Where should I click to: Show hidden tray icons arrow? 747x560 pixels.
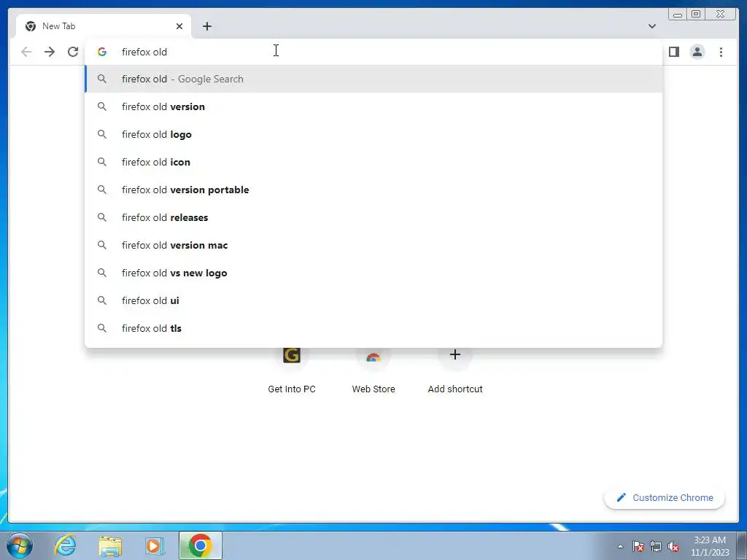620,546
